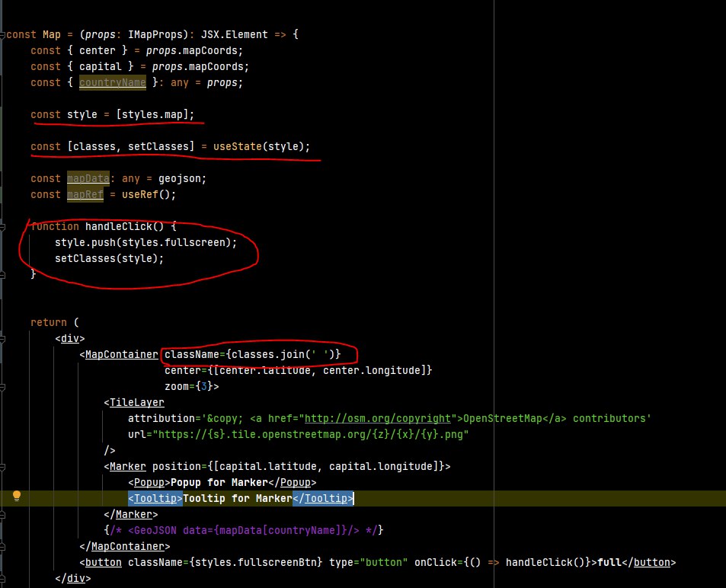The image size is (726, 588).
Task: Click styles.map in the style array
Action: (x=152, y=114)
